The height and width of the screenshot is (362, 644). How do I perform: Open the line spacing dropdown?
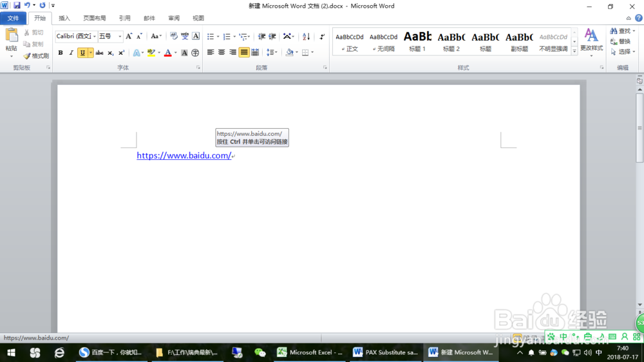[272, 52]
